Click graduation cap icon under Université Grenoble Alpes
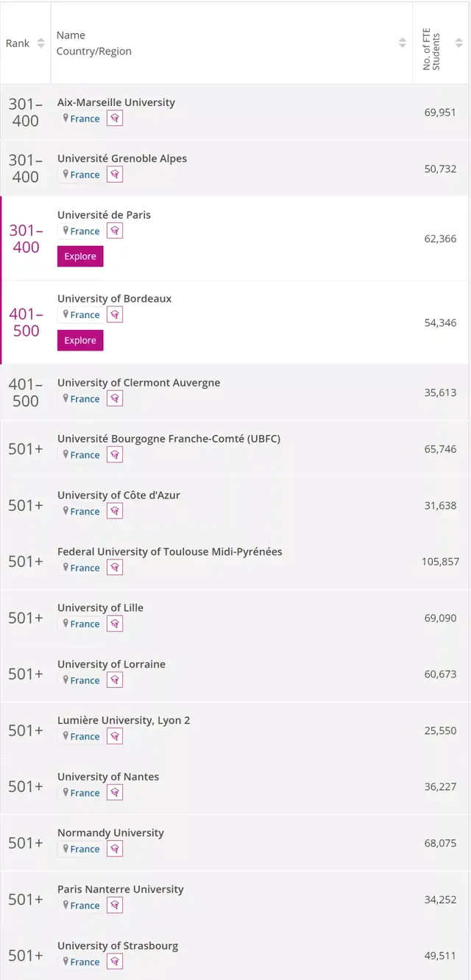Image resolution: width=471 pixels, height=980 pixels. coord(115,175)
